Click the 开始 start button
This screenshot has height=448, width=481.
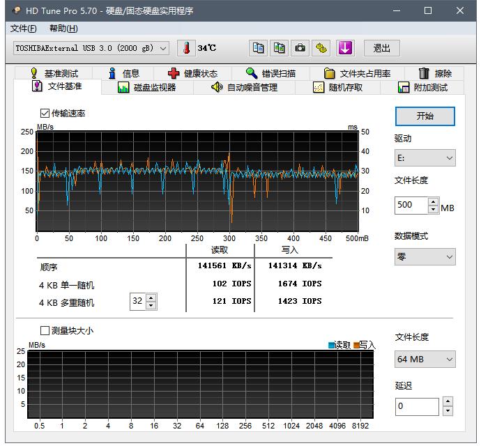point(425,116)
